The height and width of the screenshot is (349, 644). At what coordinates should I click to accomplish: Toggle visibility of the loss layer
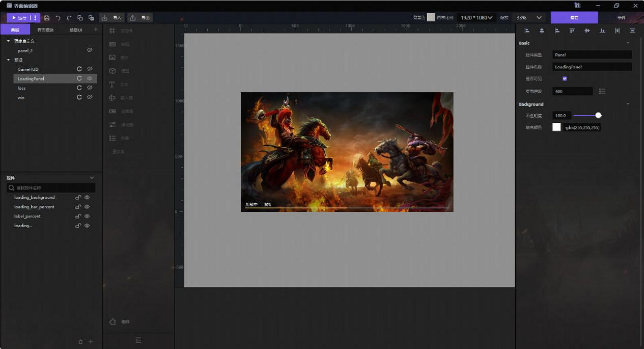click(x=90, y=88)
